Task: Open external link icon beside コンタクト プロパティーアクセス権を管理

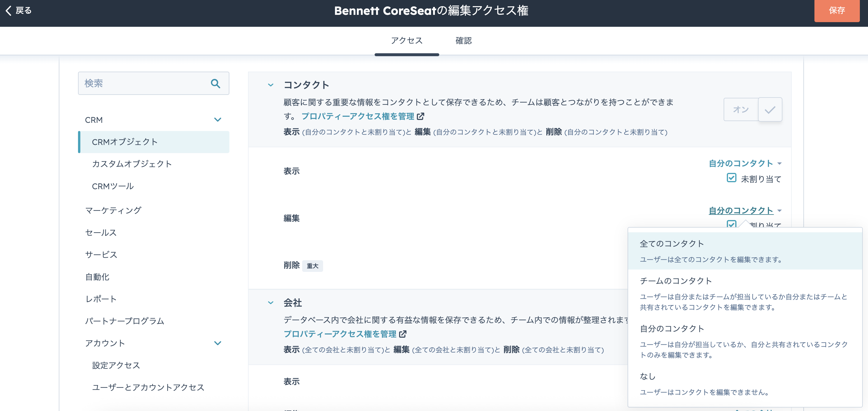Action: click(420, 116)
